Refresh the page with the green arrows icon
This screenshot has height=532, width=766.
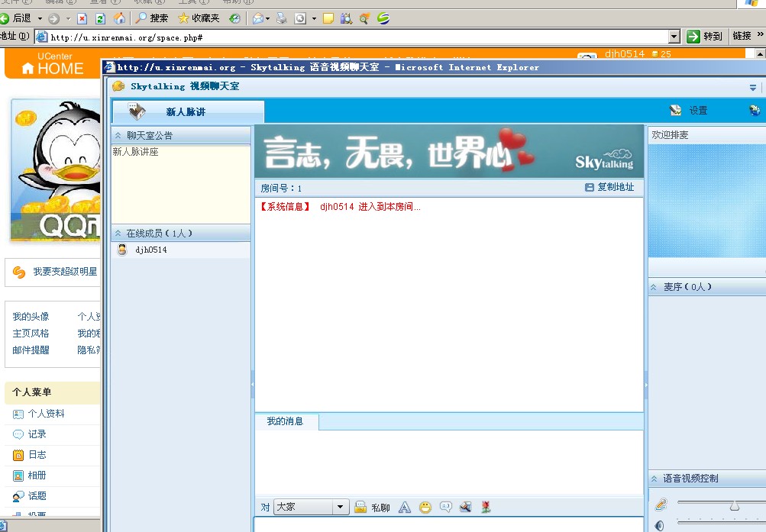(x=100, y=18)
